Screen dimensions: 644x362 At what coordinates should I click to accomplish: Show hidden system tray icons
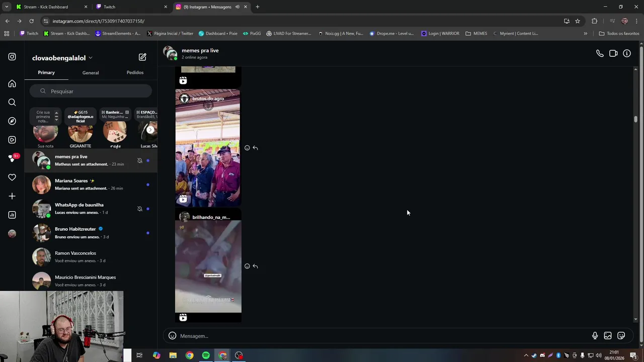[526, 355]
